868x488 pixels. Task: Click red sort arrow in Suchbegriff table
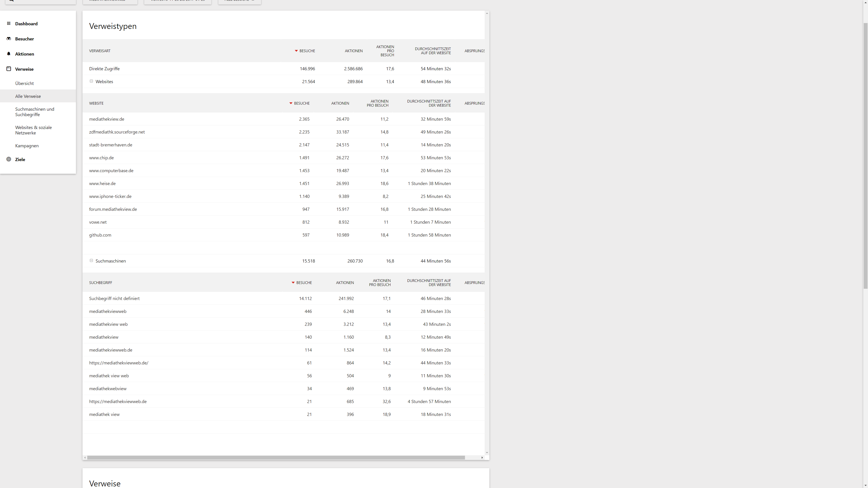coord(293,283)
